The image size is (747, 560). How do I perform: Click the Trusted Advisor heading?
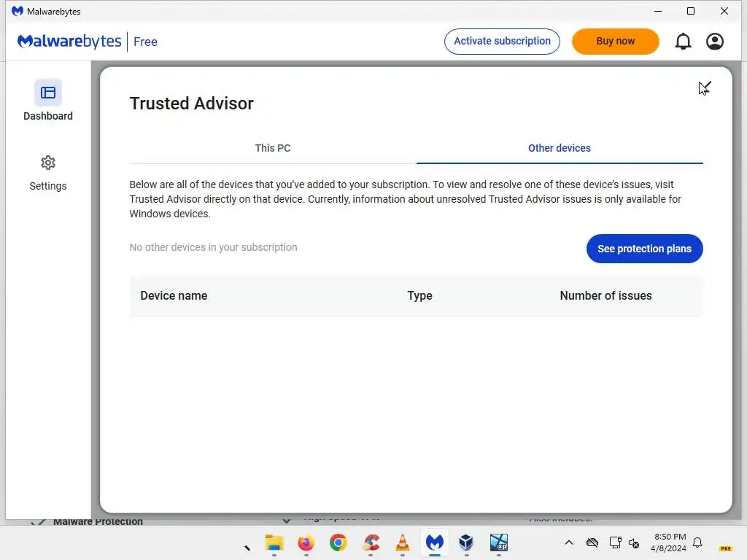192,104
